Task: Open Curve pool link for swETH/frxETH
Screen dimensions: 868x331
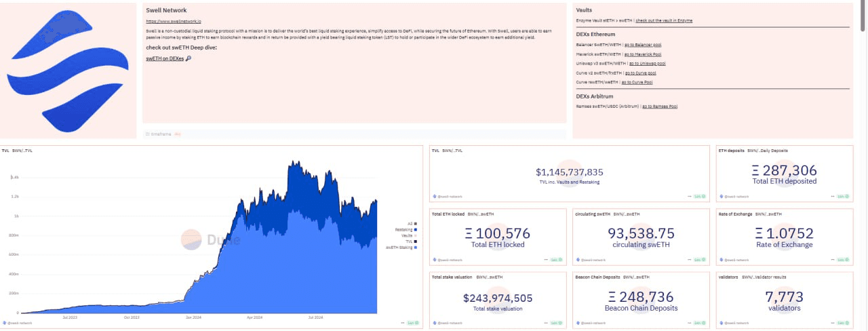Action: [640, 73]
